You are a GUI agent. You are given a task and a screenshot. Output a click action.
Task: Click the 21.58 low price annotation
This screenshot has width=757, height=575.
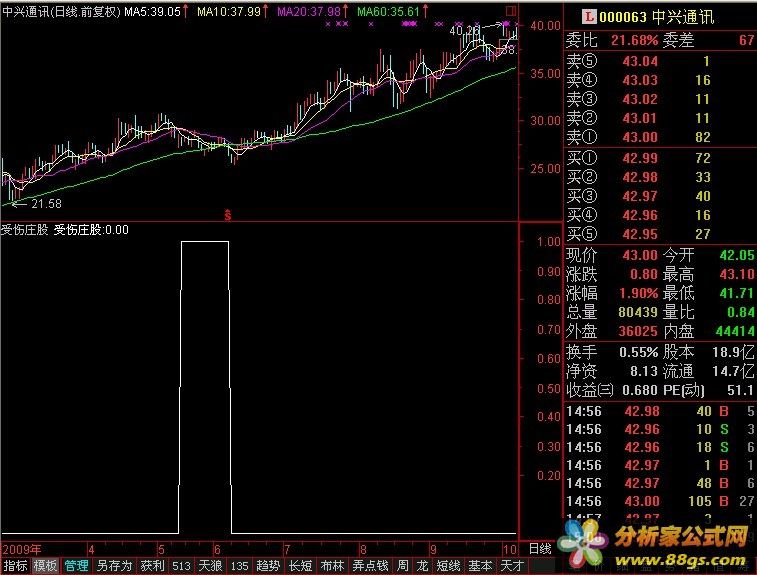pos(46,204)
